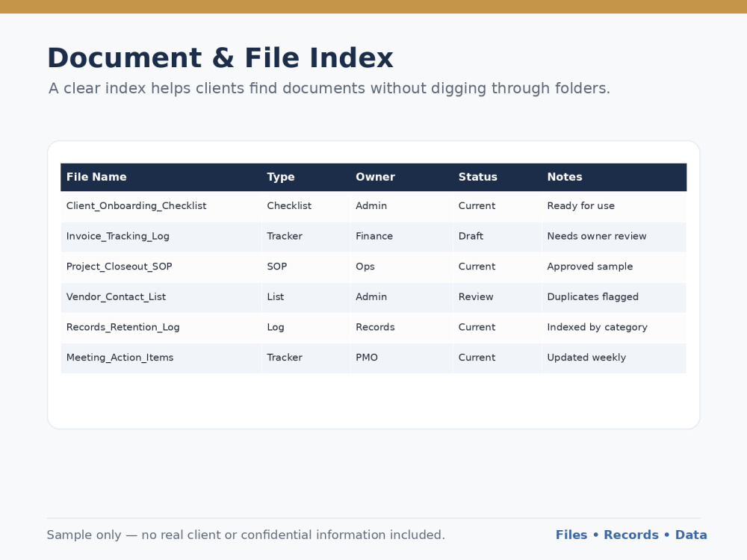Click the Needs owner review note
Image resolution: width=747 pixels, height=560 pixels.
click(x=596, y=236)
